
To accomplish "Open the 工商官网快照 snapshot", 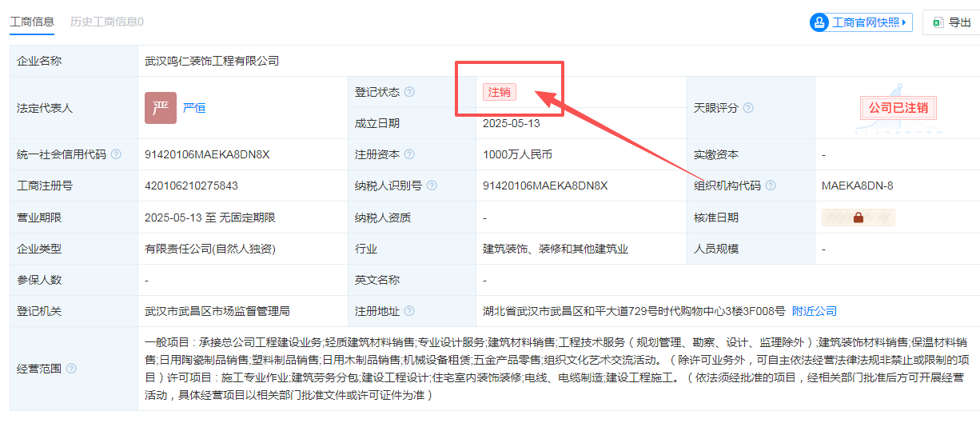I will (x=854, y=22).
